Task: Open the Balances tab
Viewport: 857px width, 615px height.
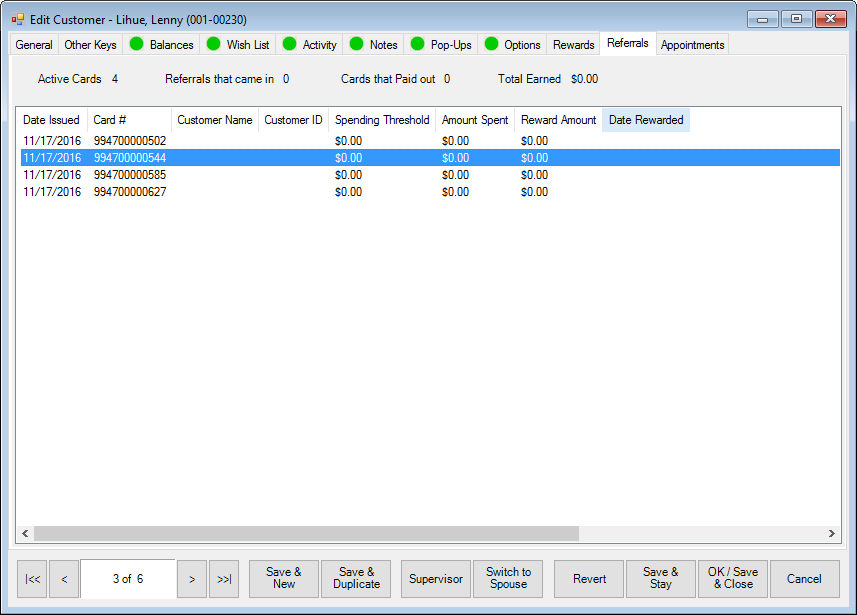Action: [161, 44]
